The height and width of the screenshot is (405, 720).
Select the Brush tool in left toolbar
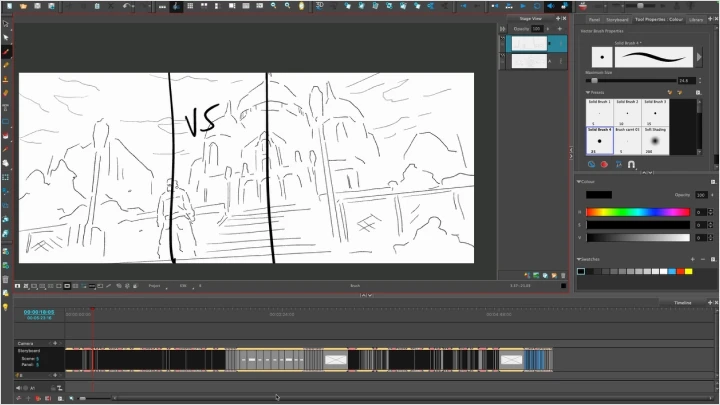click(x=6, y=52)
